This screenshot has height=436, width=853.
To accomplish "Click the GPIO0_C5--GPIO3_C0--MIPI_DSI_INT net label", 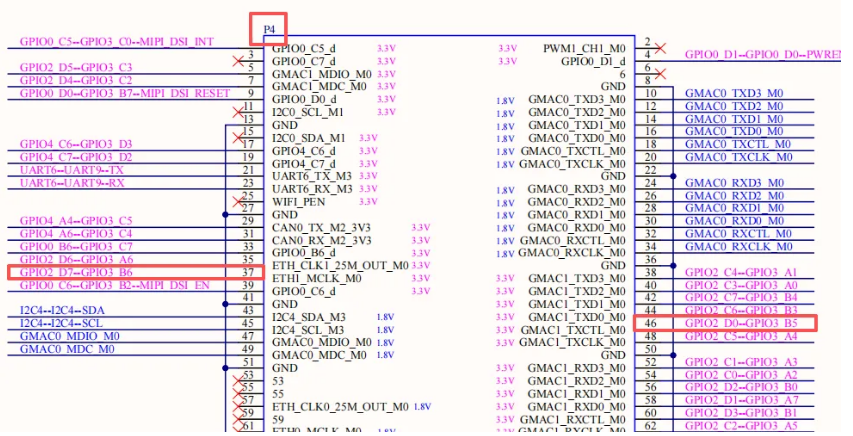I will [x=117, y=42].
